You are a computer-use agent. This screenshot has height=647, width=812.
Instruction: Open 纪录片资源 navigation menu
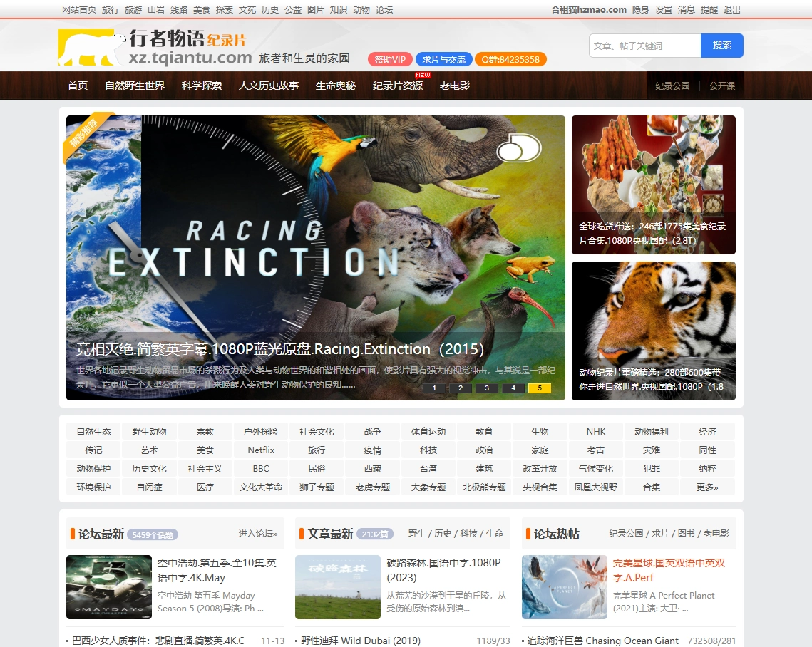(x=397, y=86)
